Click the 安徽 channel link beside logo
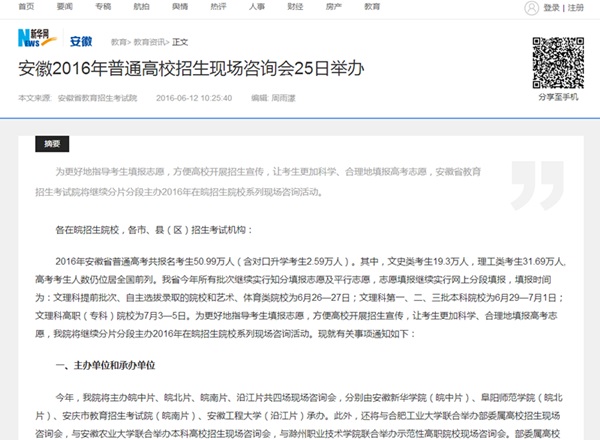Viewport: 600px width, 440px height. click(x=82, y=42)
